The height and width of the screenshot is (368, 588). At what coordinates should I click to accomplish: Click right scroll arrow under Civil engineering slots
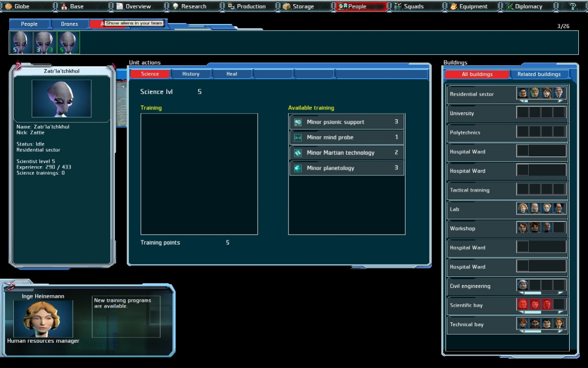point(560,293)
